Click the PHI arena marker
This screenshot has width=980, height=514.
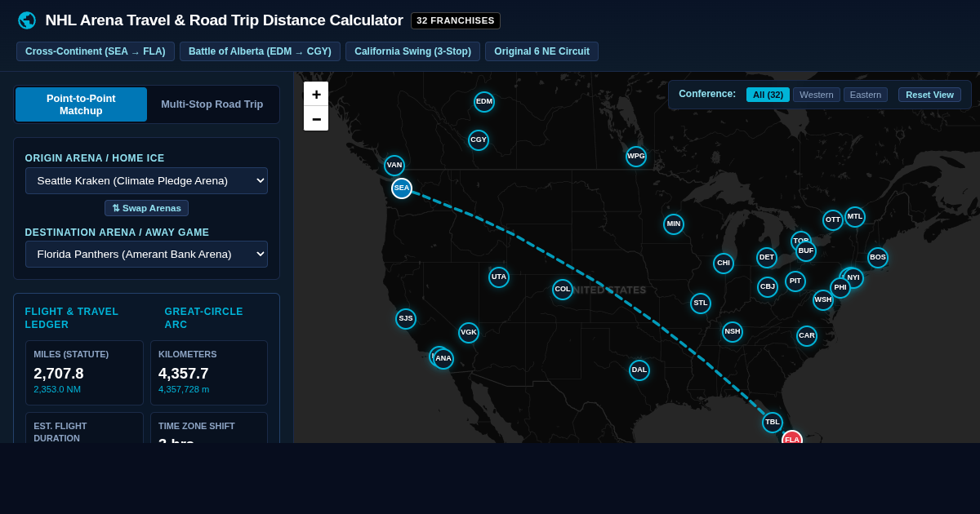(840, 288)
